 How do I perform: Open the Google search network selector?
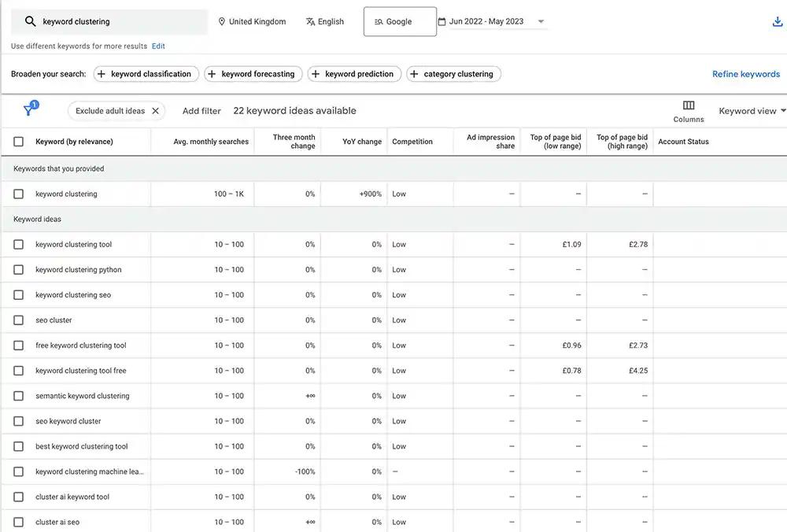pos(400,21)
